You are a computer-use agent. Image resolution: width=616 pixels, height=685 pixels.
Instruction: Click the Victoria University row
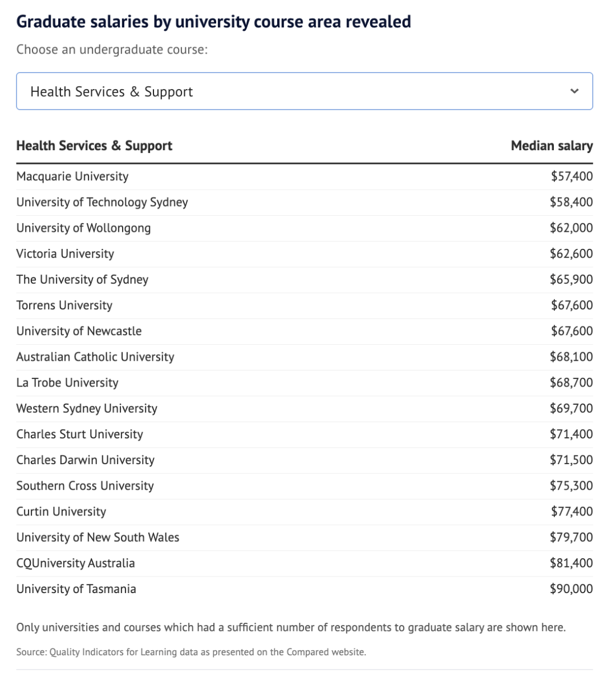[x=65, y=253]
